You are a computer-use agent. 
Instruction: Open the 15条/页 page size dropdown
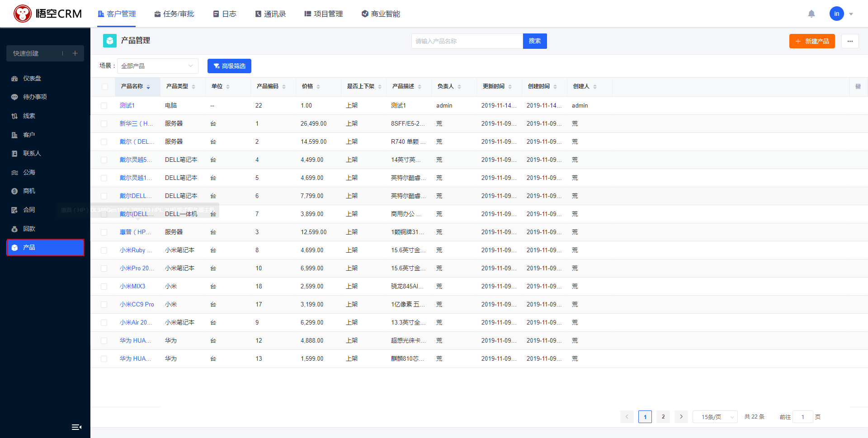[x=715, y=417]
